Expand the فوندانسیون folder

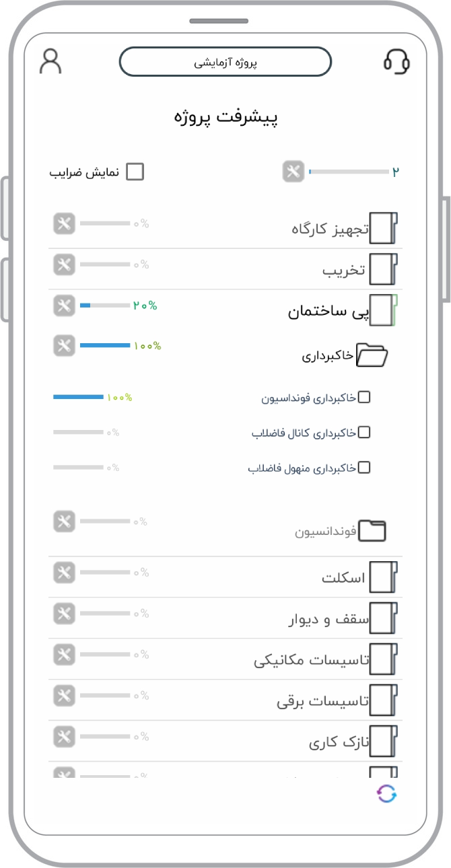(372, 531)
